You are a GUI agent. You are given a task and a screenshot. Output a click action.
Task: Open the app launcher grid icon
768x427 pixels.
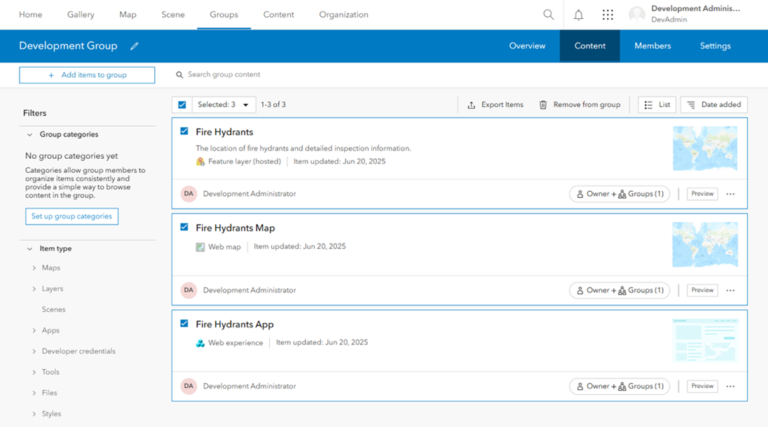pyautogui.click(x=607, y=15)
